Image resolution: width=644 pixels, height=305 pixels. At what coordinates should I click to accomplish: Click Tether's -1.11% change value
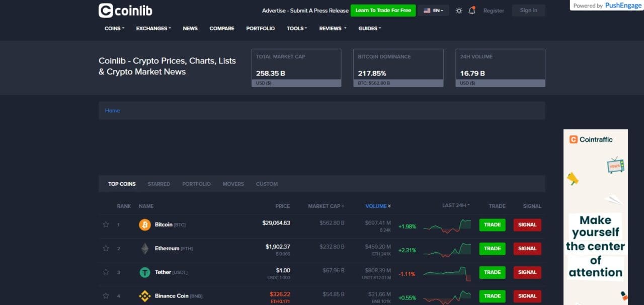[x=408, y=274]
